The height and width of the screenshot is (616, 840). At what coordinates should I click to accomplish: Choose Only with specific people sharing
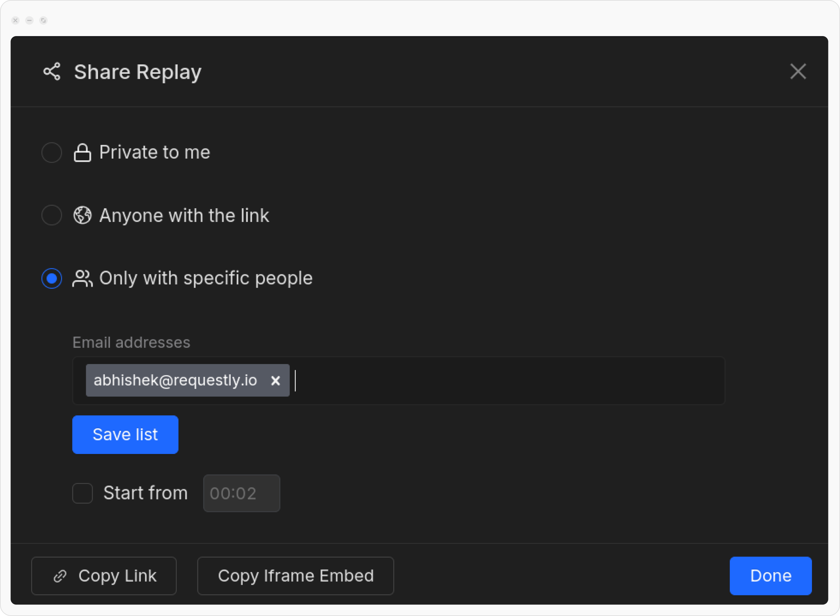tap(52, 278)
